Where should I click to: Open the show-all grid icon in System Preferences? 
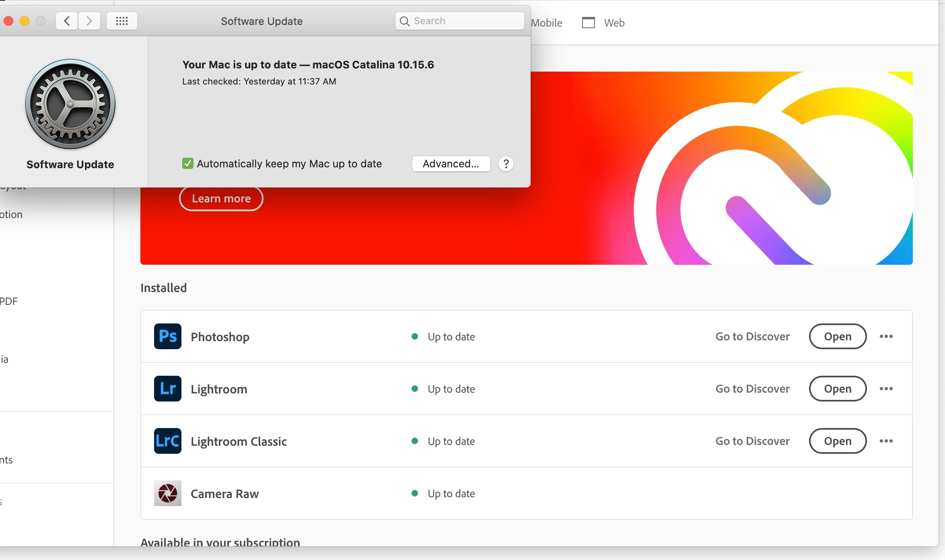[x=121, y=21]
